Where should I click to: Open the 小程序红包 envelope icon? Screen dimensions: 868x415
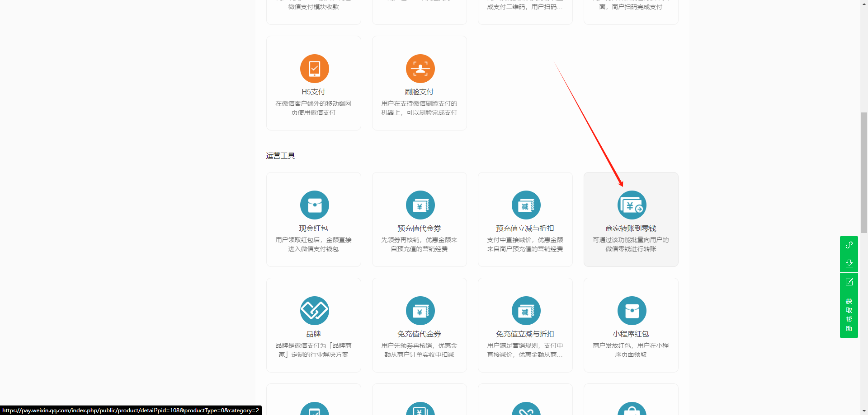coord(632,311)
